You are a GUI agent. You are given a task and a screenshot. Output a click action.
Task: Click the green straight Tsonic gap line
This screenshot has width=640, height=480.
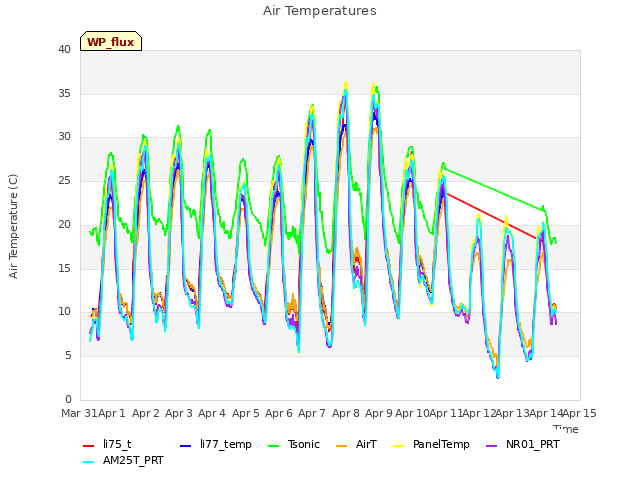click(x=493, y=189)
